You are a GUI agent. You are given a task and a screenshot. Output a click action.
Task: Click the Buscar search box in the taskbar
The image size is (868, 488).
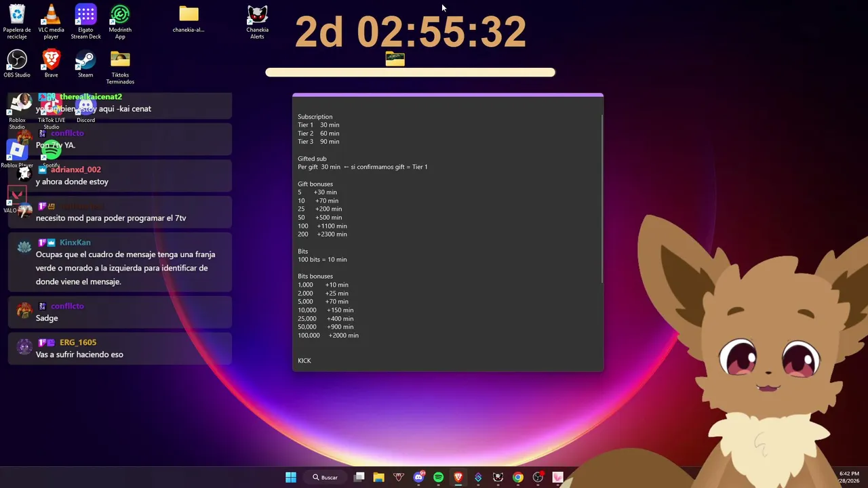coord(325,477)
